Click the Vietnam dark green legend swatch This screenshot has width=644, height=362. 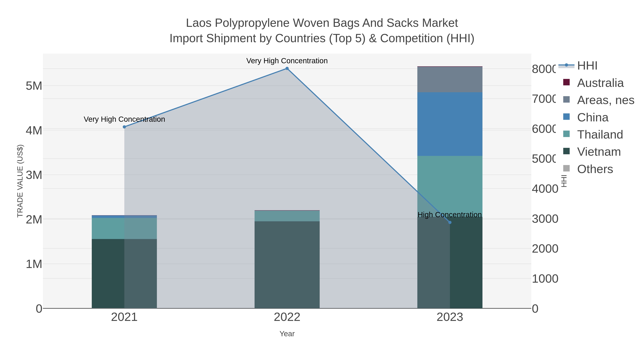pos(567,151)
